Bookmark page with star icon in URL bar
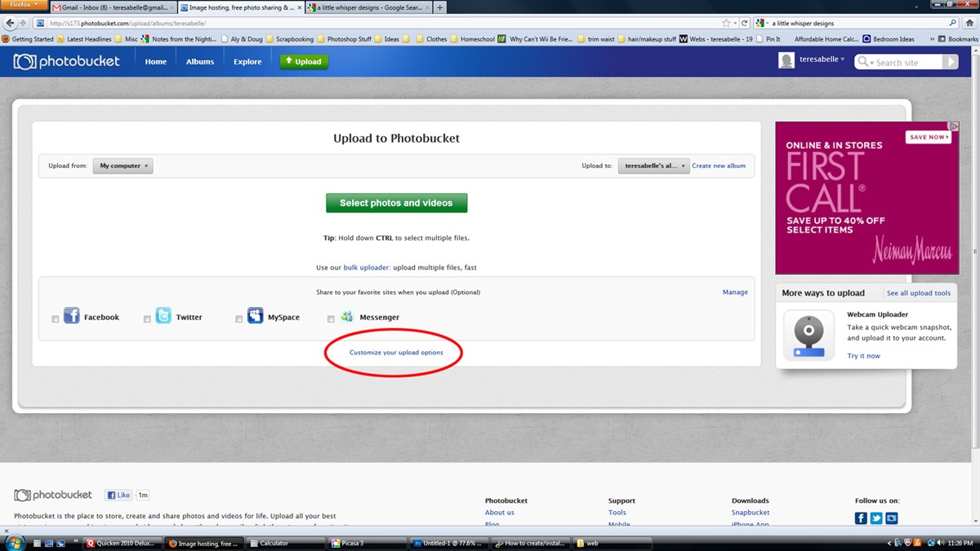This screenshot has width=980, height=551. tap(726, 23)
